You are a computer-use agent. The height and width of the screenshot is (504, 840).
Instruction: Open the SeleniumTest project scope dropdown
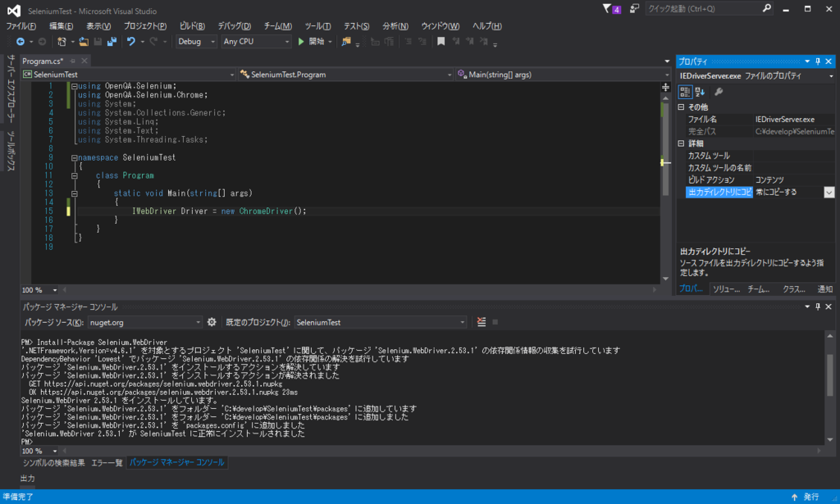click(129, 75)
